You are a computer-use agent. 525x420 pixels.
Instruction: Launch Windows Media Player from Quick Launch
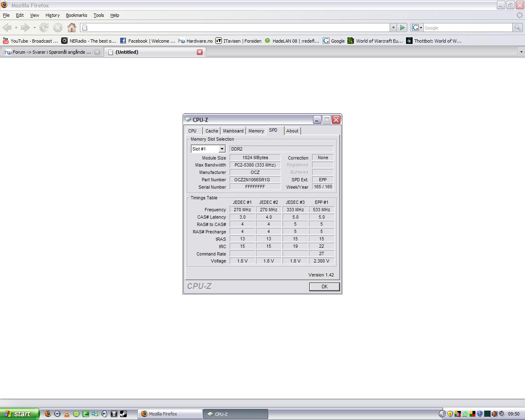[57, 414]
